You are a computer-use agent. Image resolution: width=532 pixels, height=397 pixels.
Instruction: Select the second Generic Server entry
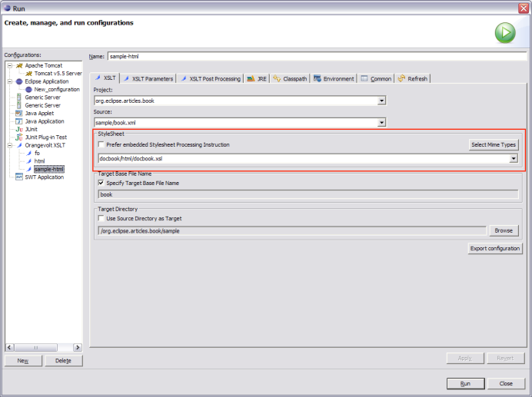pos(43,105)
